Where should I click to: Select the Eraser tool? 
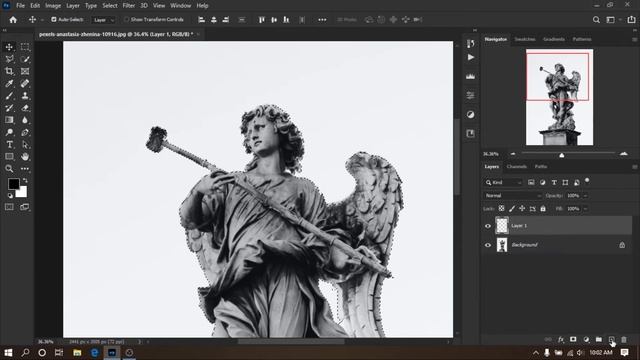point(25,108)
